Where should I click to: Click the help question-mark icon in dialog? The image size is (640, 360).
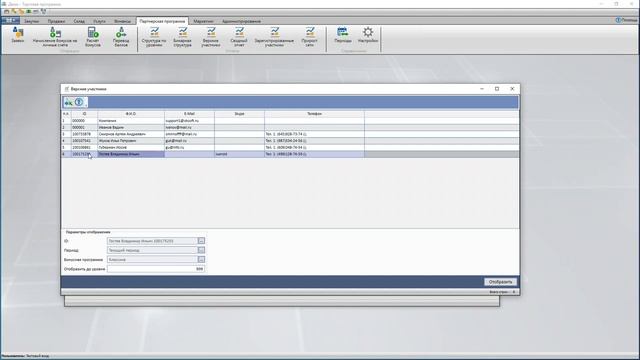pos(79,102)
